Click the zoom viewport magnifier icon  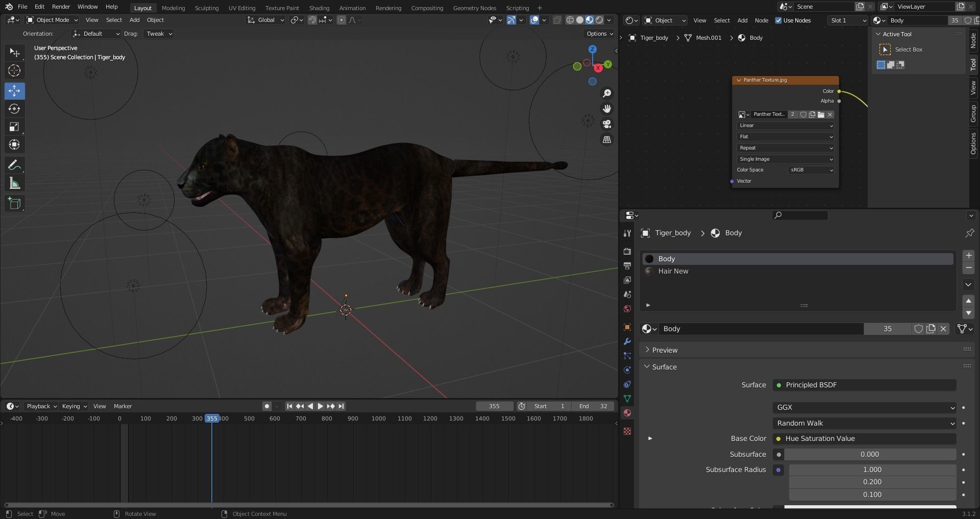[607, 93]
